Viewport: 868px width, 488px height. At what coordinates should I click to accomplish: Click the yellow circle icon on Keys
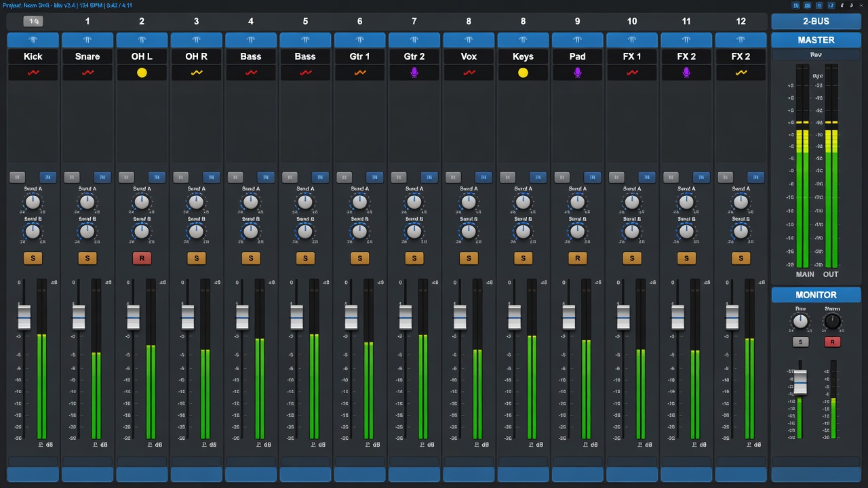point(523,73)
